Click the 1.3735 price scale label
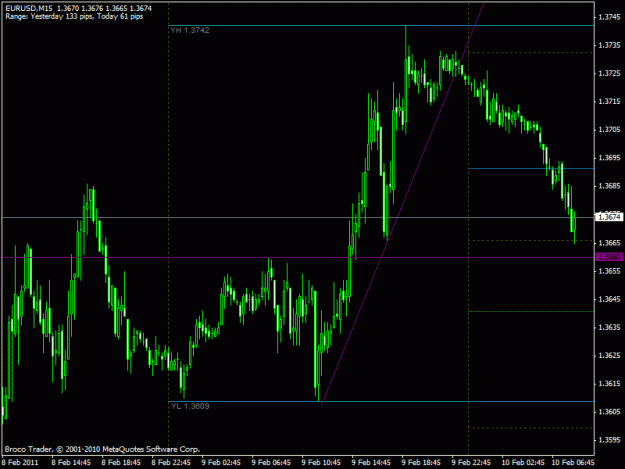625x469 pixels. [x=609, y=45]
